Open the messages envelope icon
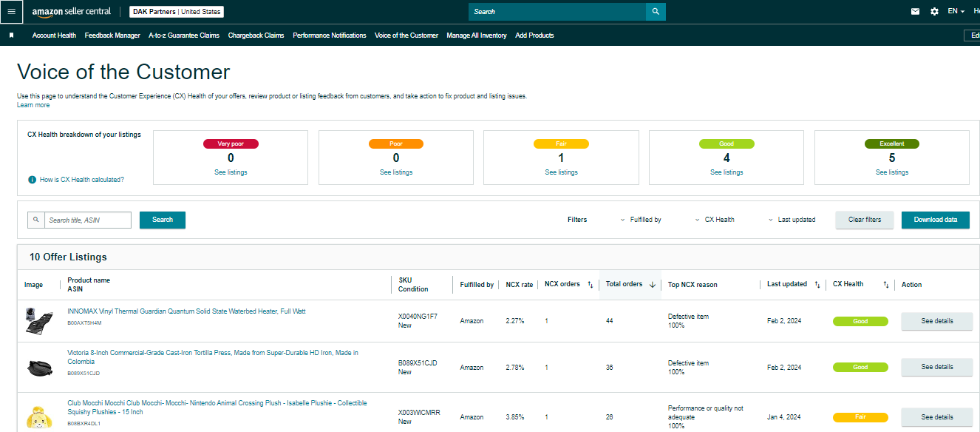This screenshot has width=980, height=432. [x=915, y=12]
